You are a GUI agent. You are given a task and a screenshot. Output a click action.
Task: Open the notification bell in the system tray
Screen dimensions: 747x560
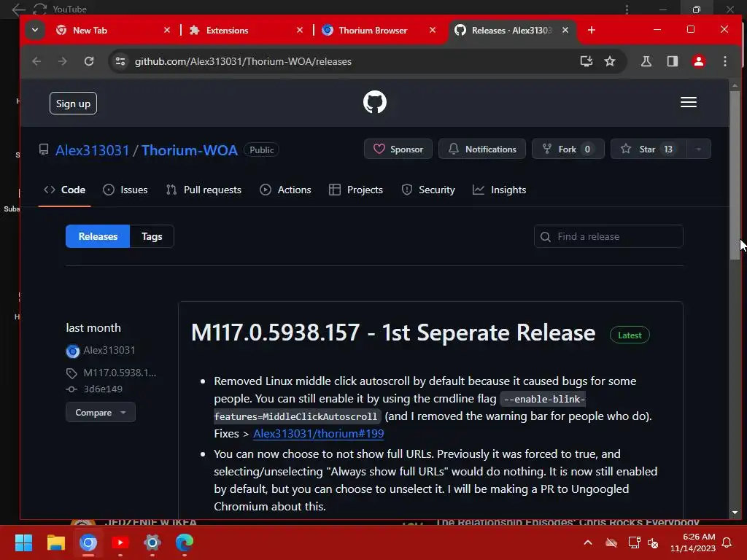pos(727,542)
